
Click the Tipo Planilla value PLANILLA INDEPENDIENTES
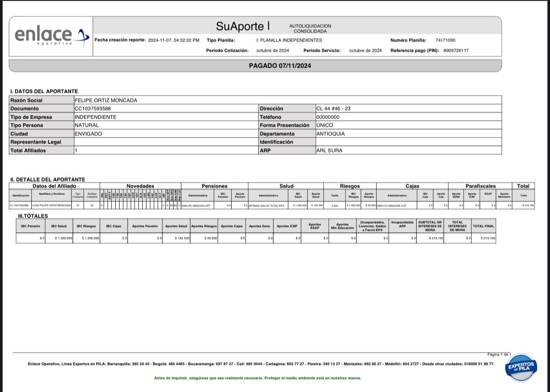[289, 40]
